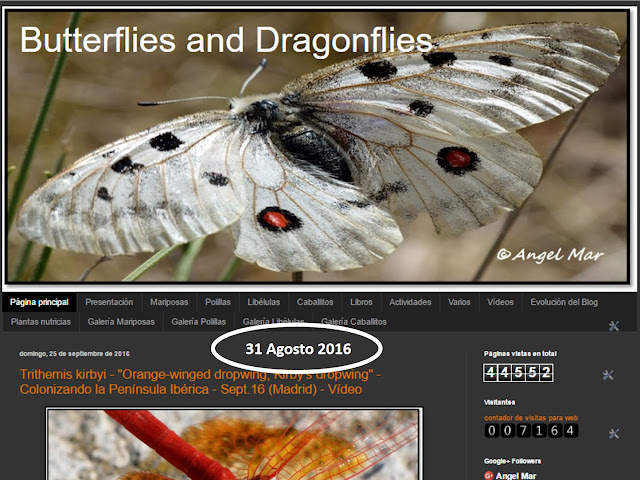Open the Página principal tab

(39, 302)
